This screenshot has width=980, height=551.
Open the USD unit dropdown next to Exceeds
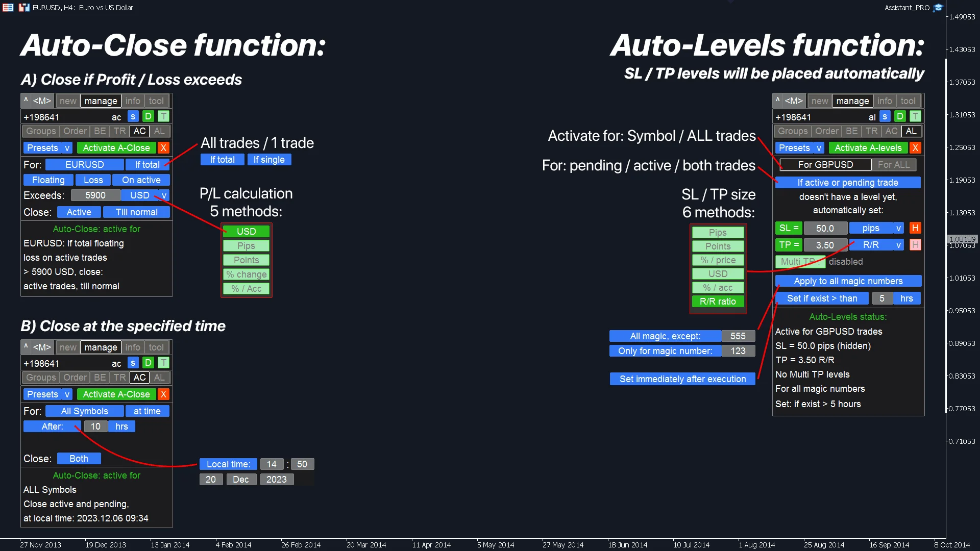pos(164,195)
